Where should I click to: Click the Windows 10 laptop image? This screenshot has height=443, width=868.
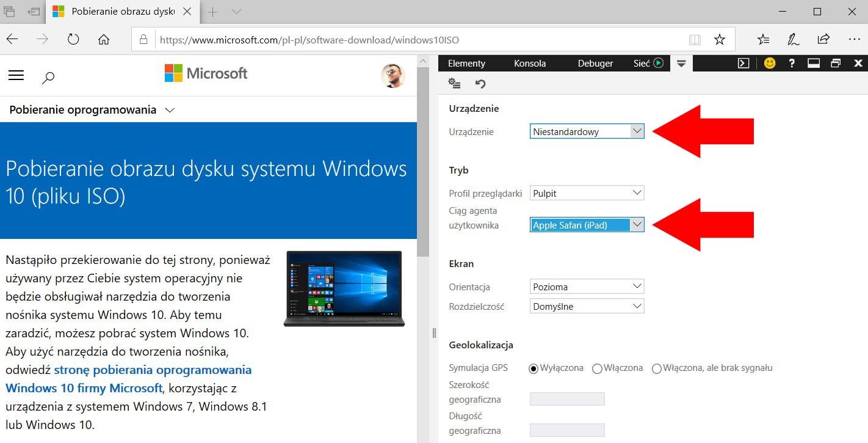[344, 288]
